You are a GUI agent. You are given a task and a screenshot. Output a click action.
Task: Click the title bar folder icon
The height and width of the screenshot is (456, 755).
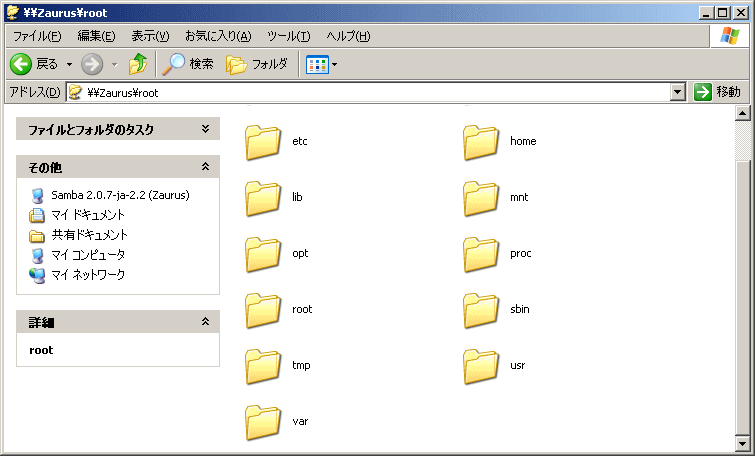pyautogui.click(x=13, y=12)
